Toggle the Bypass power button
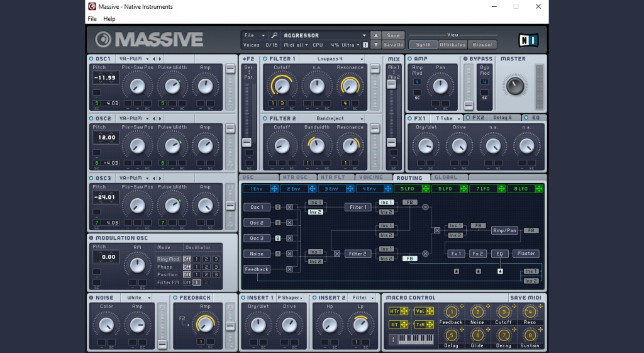 [465, 59]
